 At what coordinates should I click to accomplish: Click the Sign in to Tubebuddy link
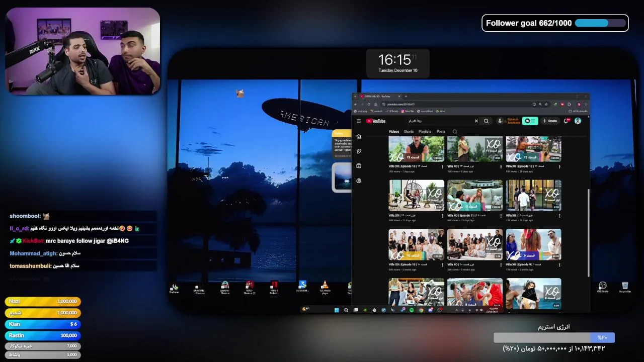pyautogui.click(x=513, y=121)
